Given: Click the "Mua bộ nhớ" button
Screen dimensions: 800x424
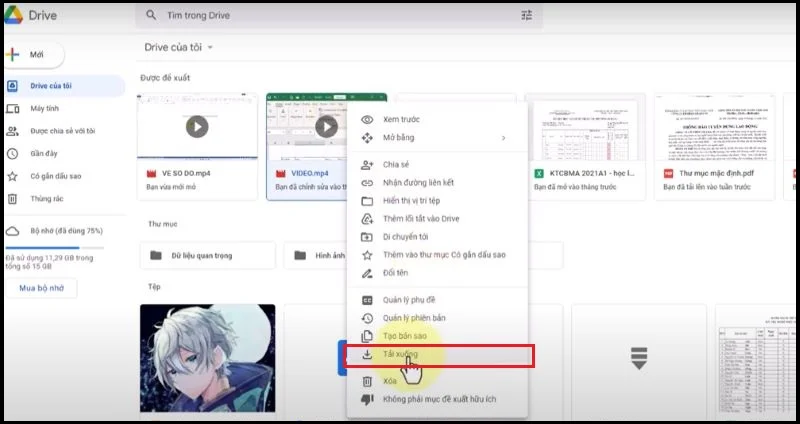Looking at the screenshot, I should (41, 288).
